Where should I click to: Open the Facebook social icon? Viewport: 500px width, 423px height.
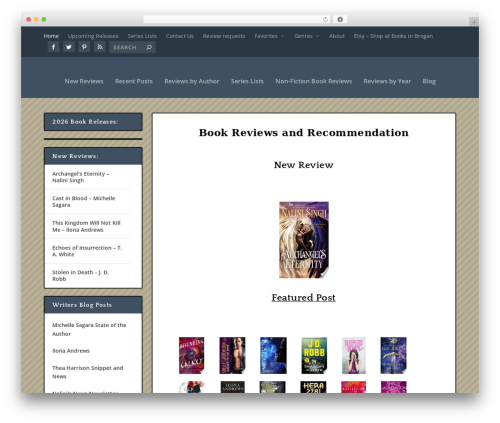click(x=53, y=47)
